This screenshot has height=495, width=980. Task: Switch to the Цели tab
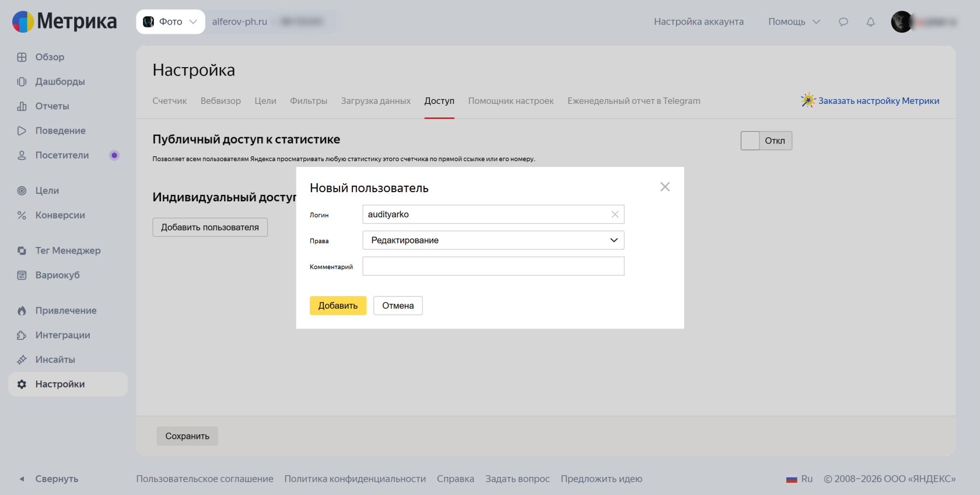click(265, 101)
